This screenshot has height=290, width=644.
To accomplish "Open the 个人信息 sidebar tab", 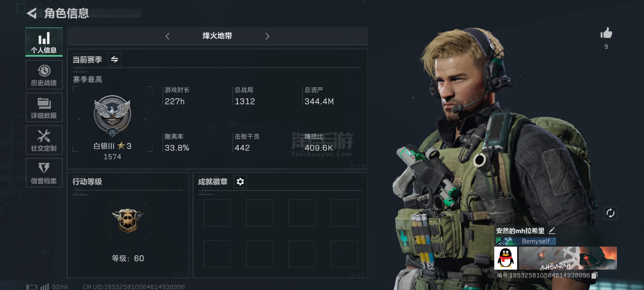I will pyautogui.click(x=44, y=42).
